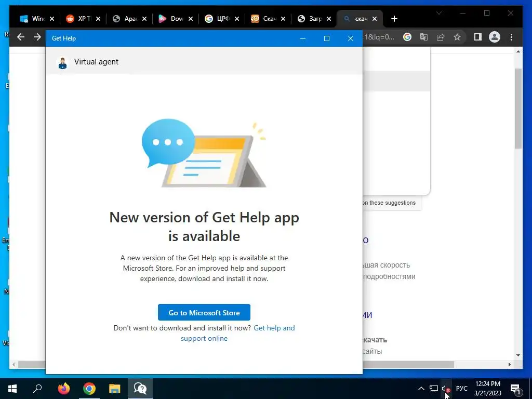Expand Chrome tab search chevron
532x399 pixels.
click(x=438, y=13)
